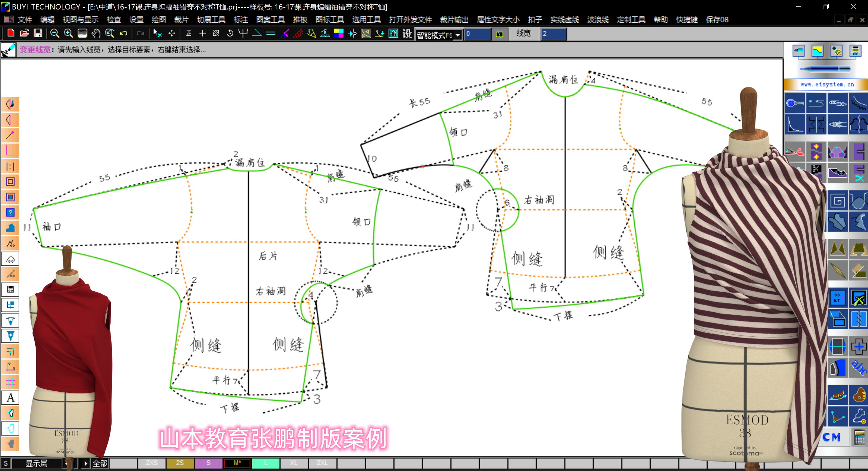
Task: Select the XL size tab
Action: coord(294,463)
